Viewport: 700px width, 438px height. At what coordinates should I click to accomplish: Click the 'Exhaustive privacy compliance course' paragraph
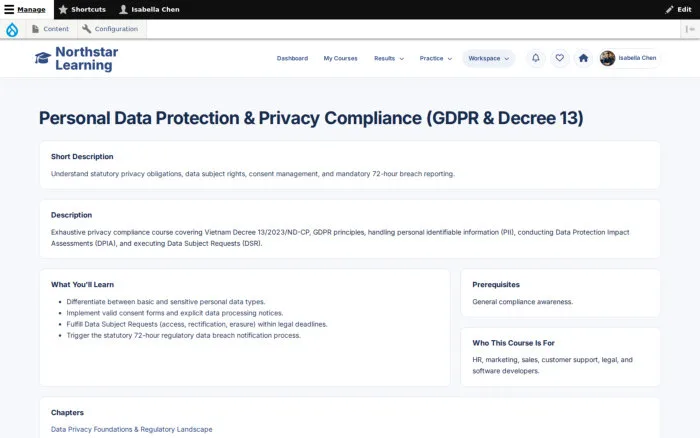click(x=340, y=238)
